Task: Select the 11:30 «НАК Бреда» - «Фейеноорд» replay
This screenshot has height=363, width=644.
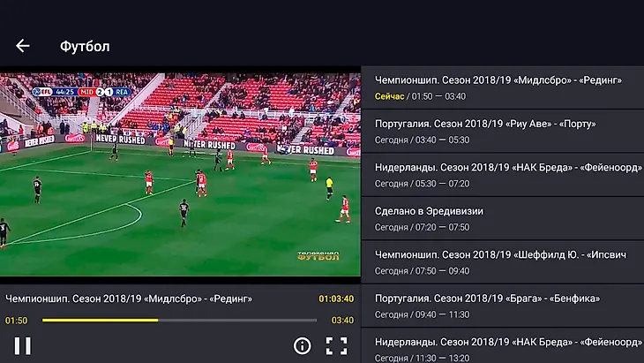Action: point(502,345)
